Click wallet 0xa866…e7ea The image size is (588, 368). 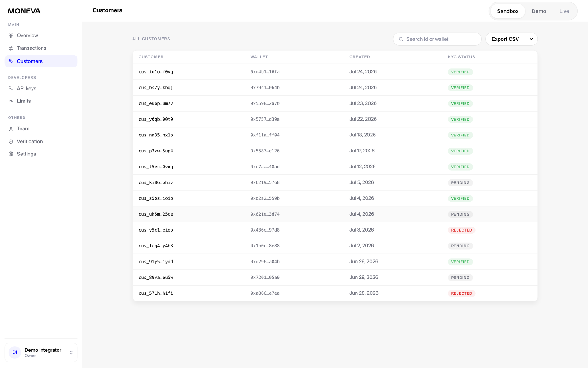[265, 293]
